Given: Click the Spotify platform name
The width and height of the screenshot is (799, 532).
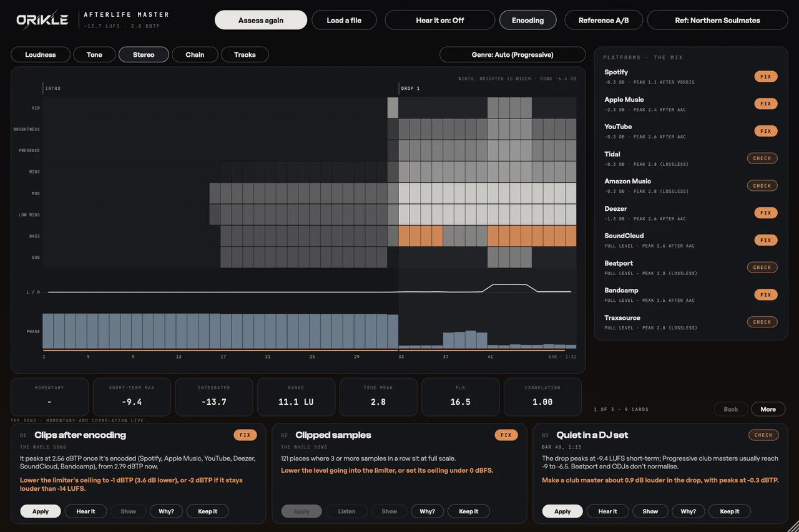Looking at the screenshot, I should pyautogui.click(x=616, y=72).
